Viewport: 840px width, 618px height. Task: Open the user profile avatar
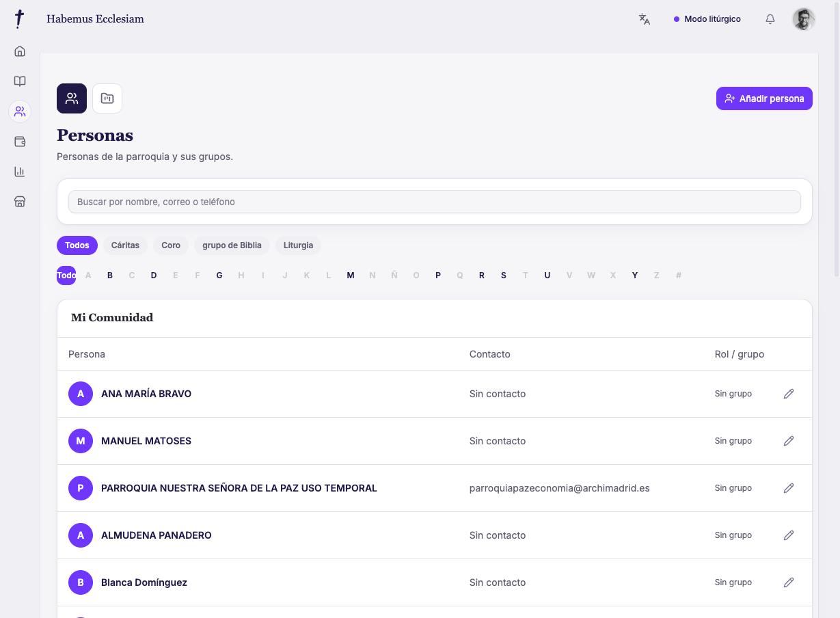(x=804, y=19)
